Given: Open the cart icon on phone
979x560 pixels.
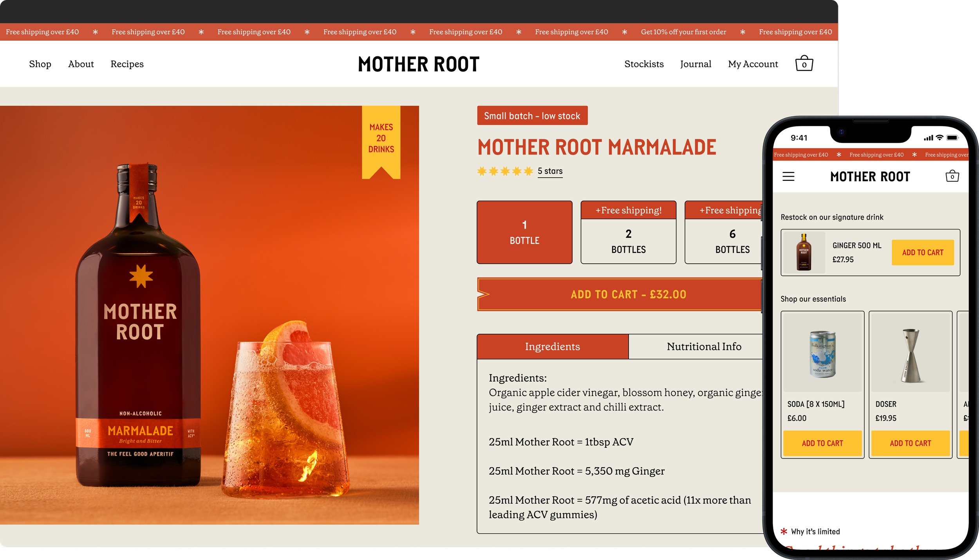Looking at the screenshot, I should [x=952, y=176].
